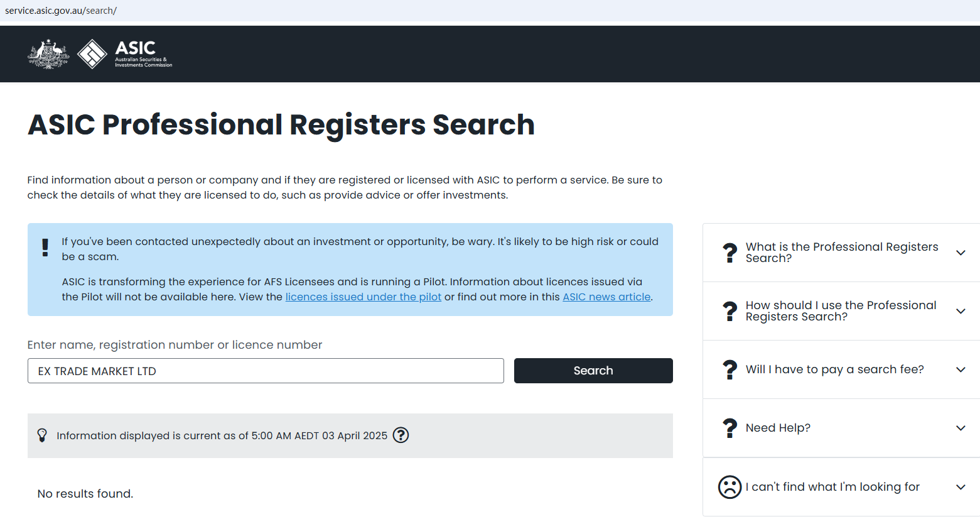Click the browser address bar URL
Image resolution: width=980 pixels, height=519 pixels.
tap(61, 11)
